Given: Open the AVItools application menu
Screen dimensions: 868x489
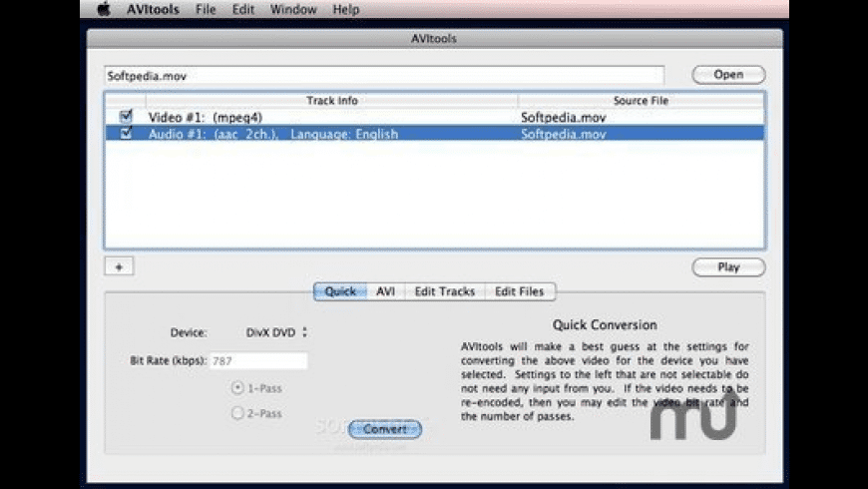Looking at the screenshot, I should (x=153, y=9).
